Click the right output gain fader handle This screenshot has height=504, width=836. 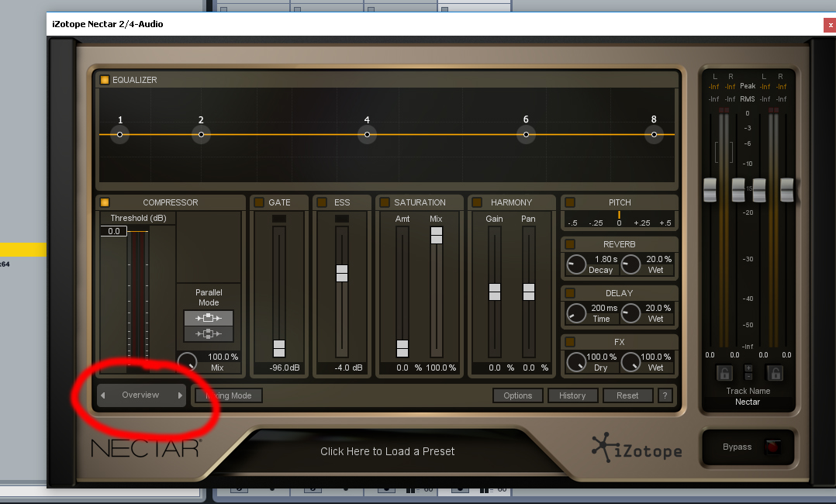pos(787,190)
